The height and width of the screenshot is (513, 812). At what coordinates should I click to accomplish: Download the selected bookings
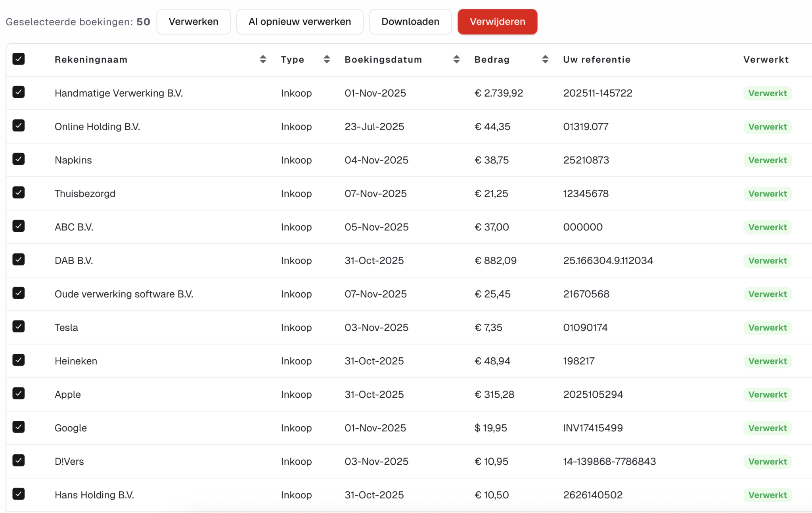(410, 22)
